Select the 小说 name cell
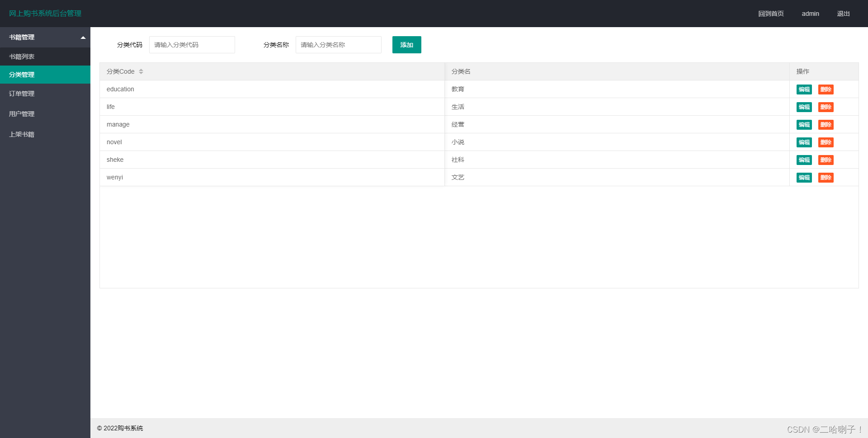 point(617,142)
